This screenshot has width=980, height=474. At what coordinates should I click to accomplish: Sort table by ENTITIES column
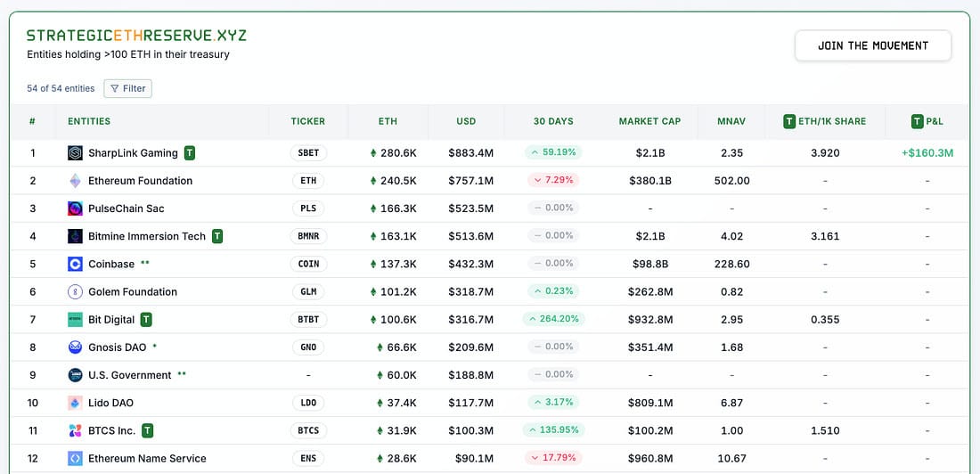pos(89,121)
